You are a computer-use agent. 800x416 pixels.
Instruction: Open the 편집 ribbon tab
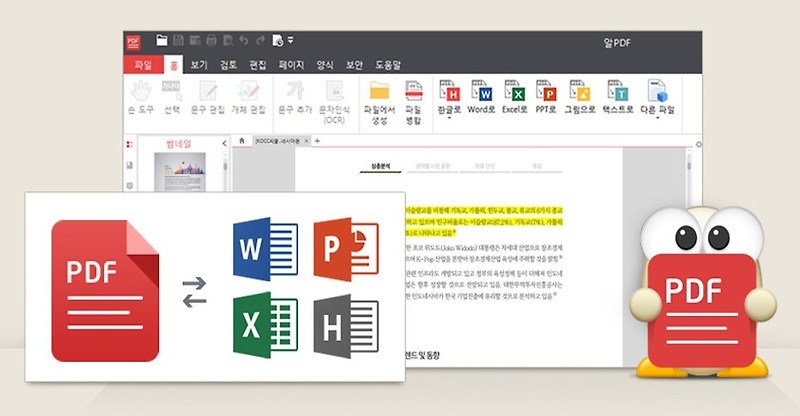pyautogui.click(x=258, y=65)
